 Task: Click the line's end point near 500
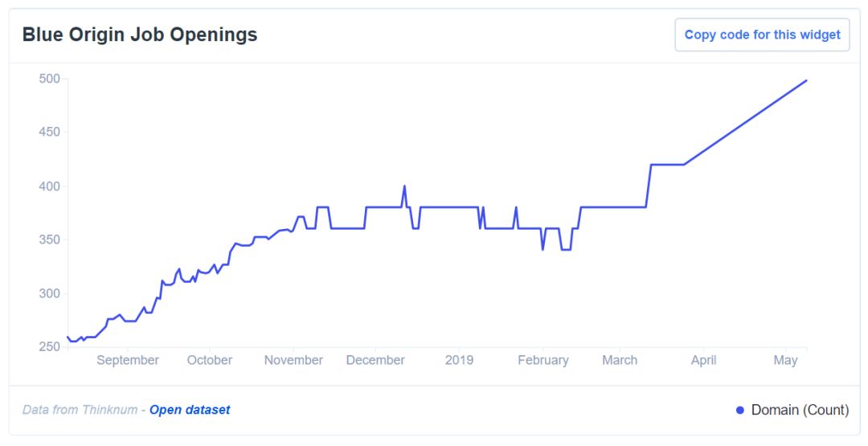click(x=806, y=80)
